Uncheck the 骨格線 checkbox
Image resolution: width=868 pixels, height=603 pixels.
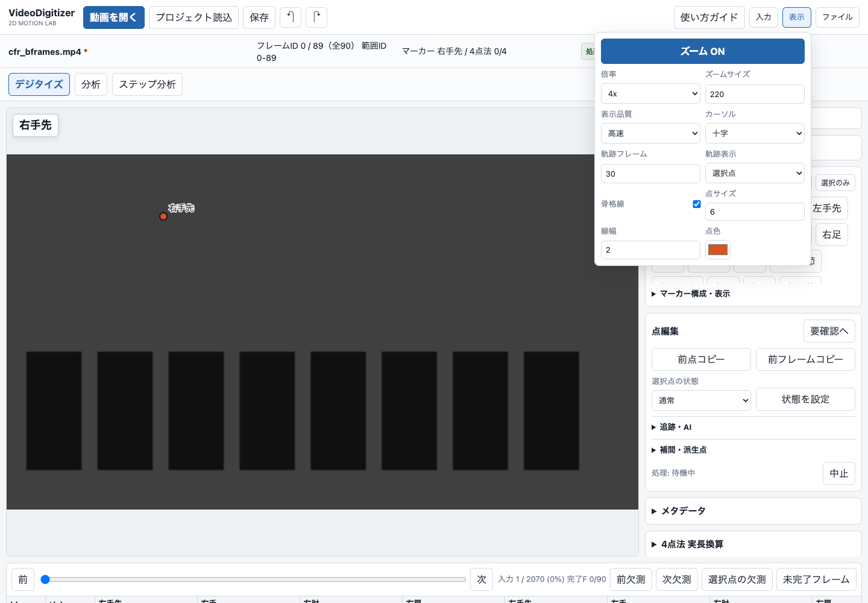click(697, 204)
